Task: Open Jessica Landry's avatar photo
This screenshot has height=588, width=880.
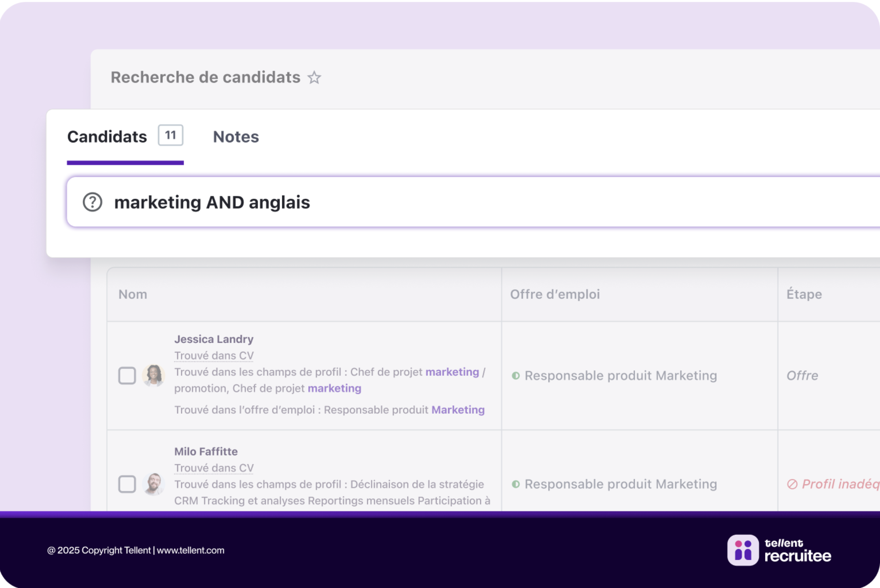Action: [153, 375]
